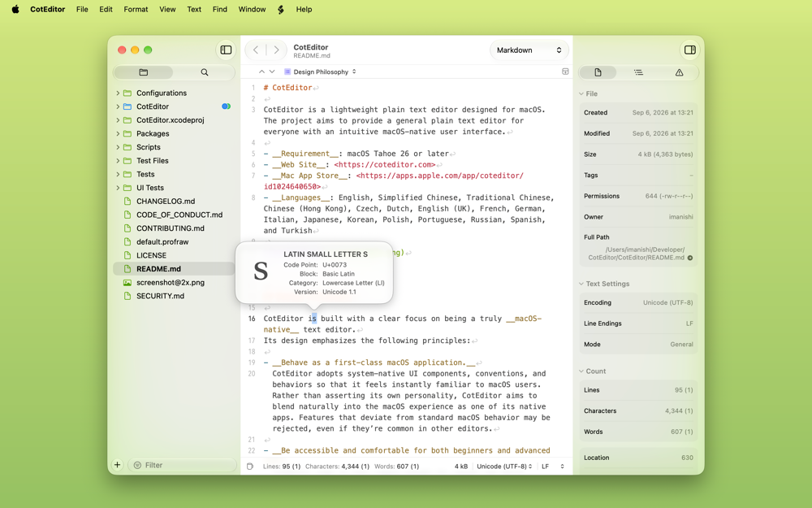Viewport: 812px width, 508px height.
Task: Switch to the file browser folder tab
Action: tap(144, 72)
